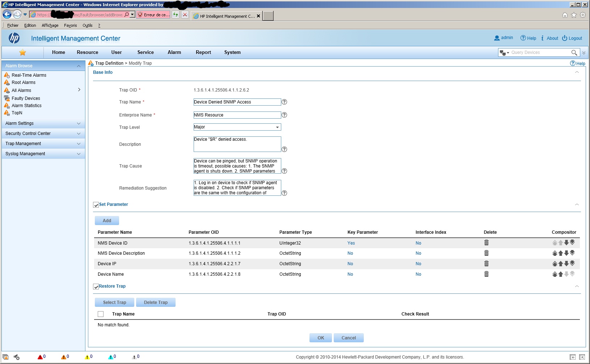Click the Trap Name input field
Image resolution: width=590 pixels, height=364 pixels.
coord(237,102)
